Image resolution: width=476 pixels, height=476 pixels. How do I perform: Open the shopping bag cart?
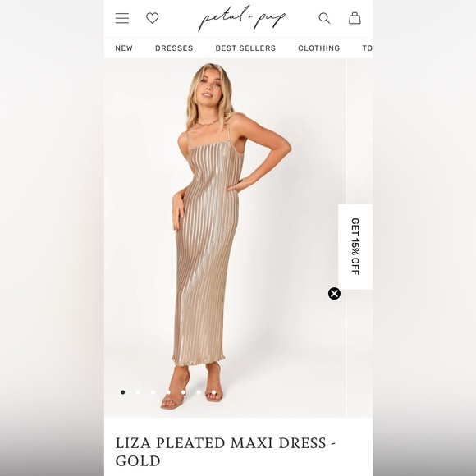[x=355, y=18]
